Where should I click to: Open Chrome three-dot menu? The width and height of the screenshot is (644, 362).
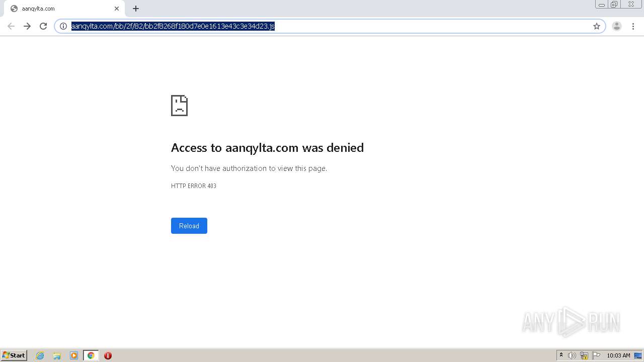tap(633, 26)
